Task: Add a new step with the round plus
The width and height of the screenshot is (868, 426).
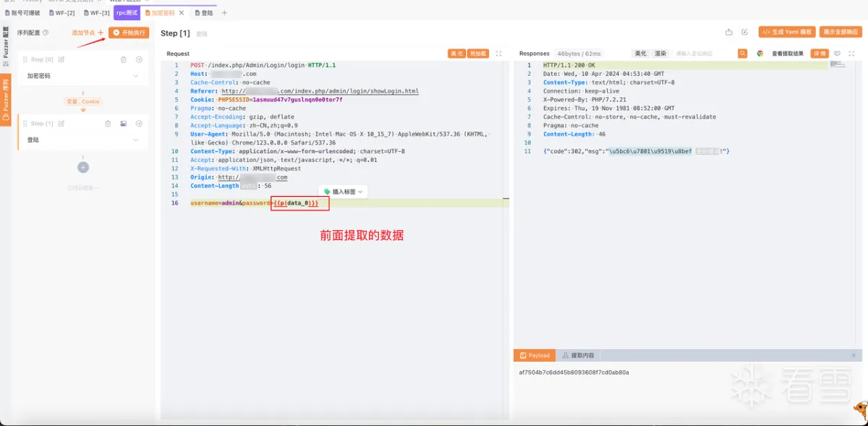Action: (x=83, y=167)
